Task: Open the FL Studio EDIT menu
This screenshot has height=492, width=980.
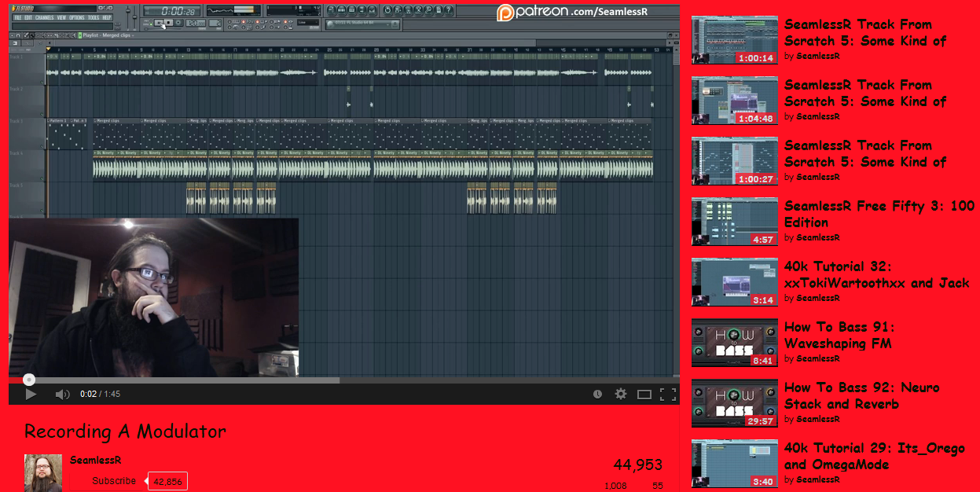Action: tap(28, 17)
